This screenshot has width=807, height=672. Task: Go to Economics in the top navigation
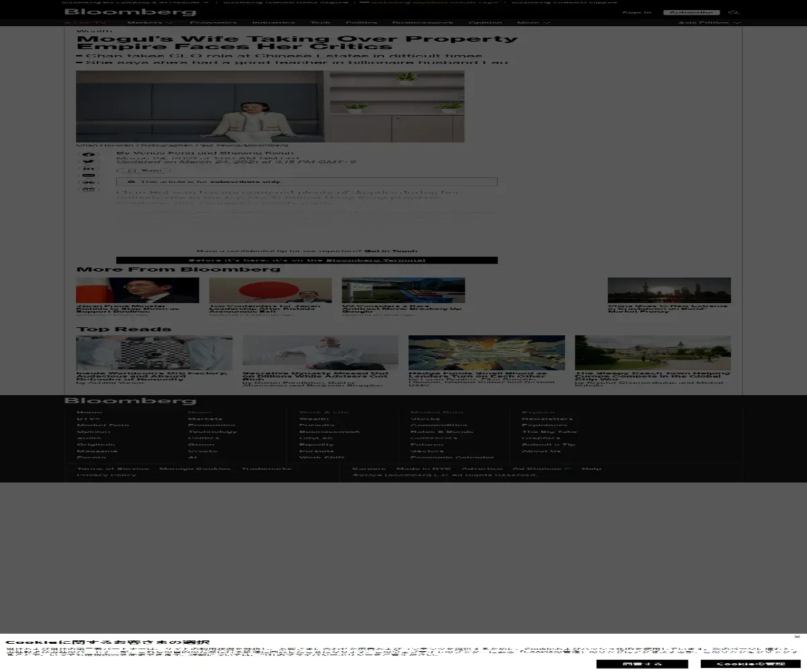(213, 23)
